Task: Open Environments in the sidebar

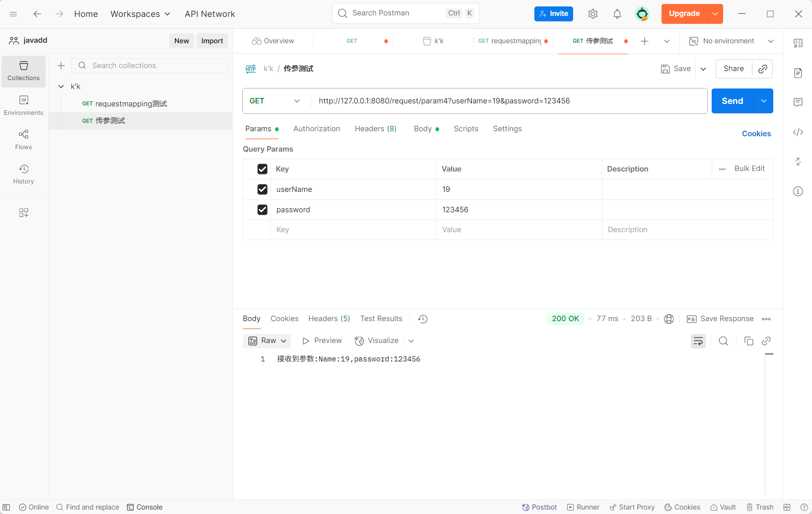Action: [23, 106]
